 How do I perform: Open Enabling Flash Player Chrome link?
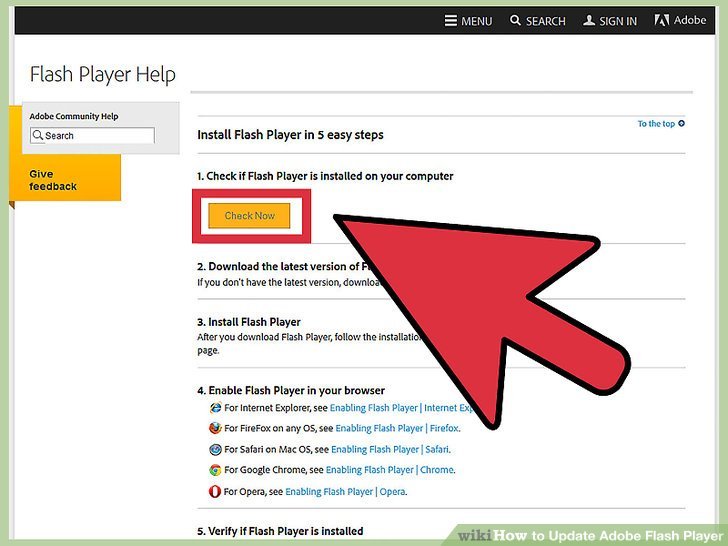coord(390,470)
